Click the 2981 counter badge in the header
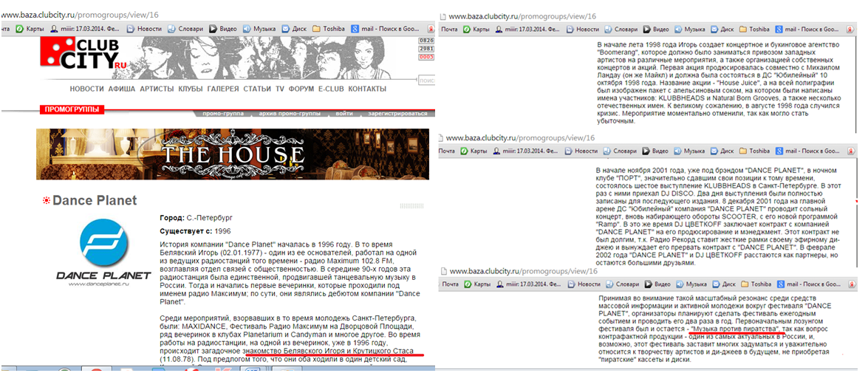 426,49
